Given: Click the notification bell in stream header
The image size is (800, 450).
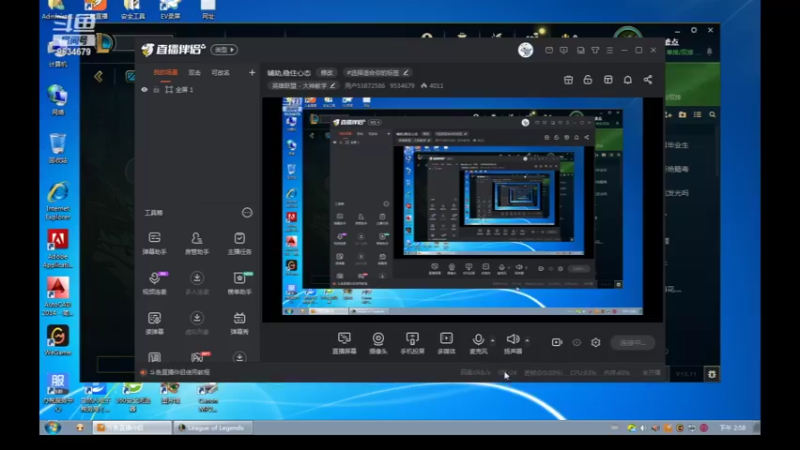Looking at the screenshot, I should click(628, 80).
